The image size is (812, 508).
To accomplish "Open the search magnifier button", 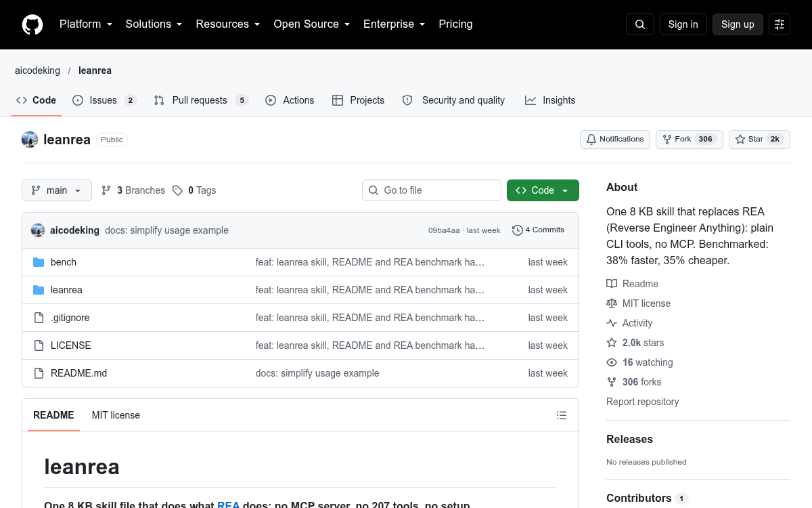I will point(640,24).
